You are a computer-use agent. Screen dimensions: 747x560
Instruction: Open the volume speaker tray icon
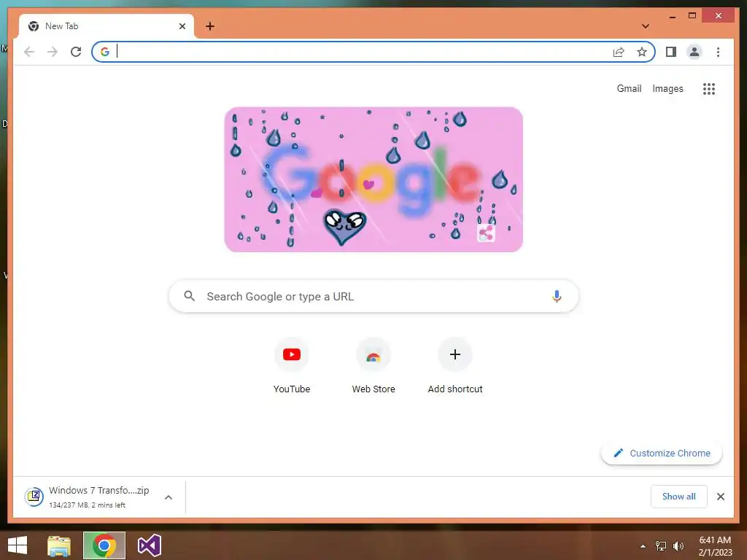678,546
